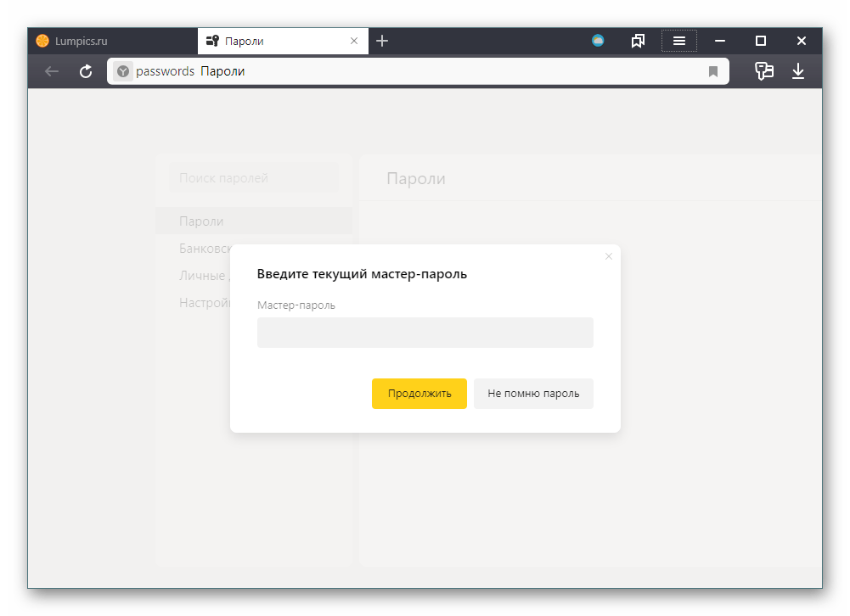Select Пароли in the left sidebar

coord(201,221)
